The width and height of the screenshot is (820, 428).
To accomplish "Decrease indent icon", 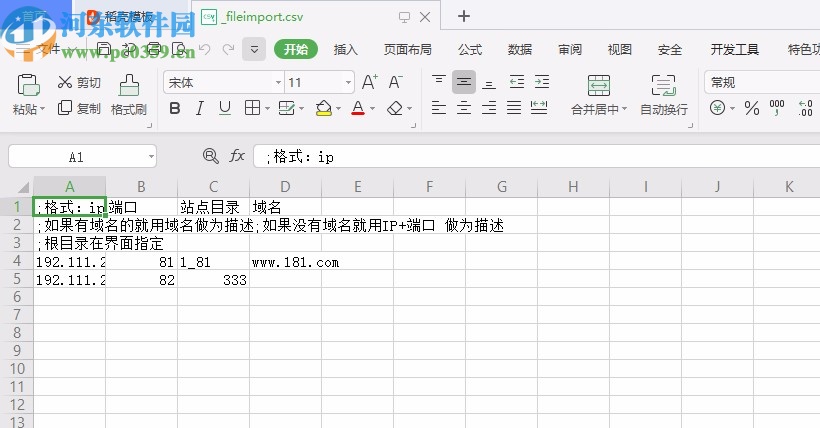I will [x=517, y=82].
